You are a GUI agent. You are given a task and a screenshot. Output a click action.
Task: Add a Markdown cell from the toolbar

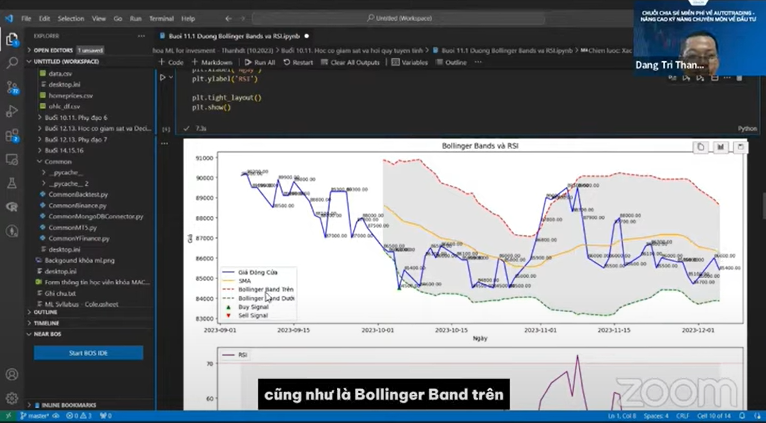[x=212, y=62]
